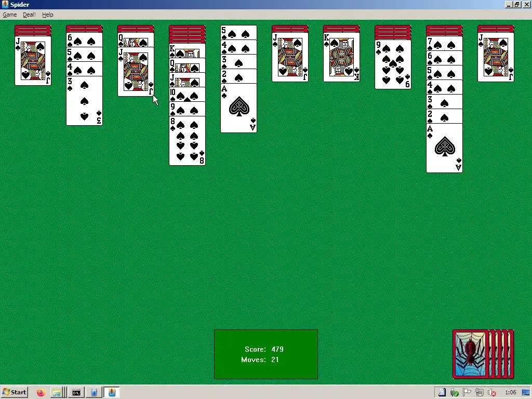Click the Spider title bar icon
The image size is (532, 399).
(5, 4)
